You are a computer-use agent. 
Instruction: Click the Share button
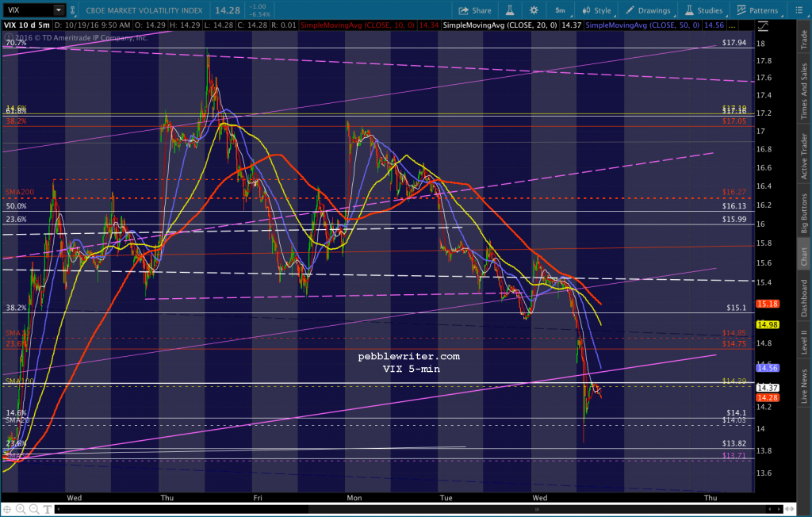475,10
